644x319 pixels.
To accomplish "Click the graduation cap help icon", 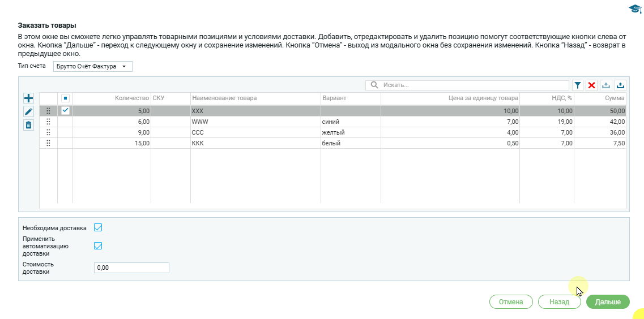I will (x=634, y=8).
